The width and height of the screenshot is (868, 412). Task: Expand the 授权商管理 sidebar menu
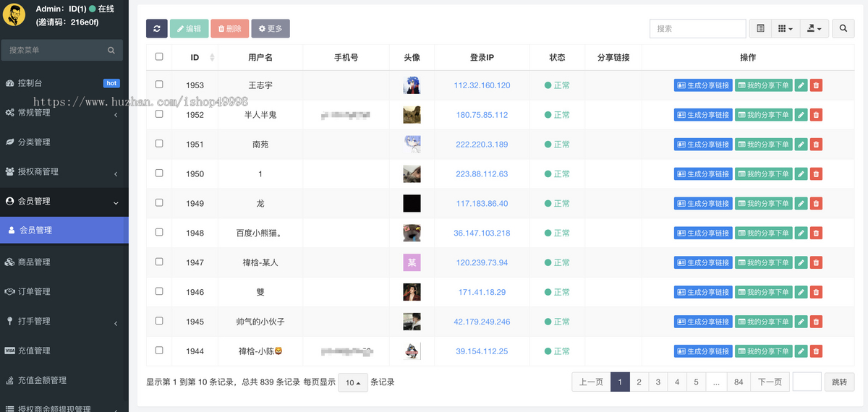pyautogui.click(x=64, y=172)
